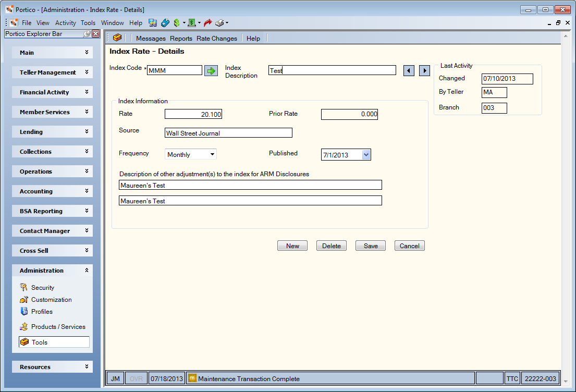Click the Delete button
Viewport: 576px width, 392px height.
(x=332, y=246)
